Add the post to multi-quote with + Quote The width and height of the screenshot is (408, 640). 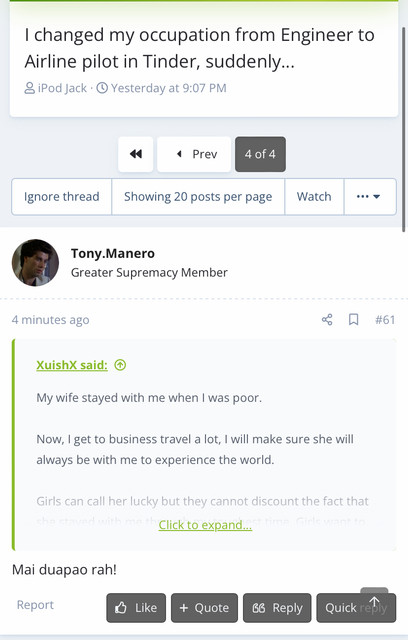(204, 608)
